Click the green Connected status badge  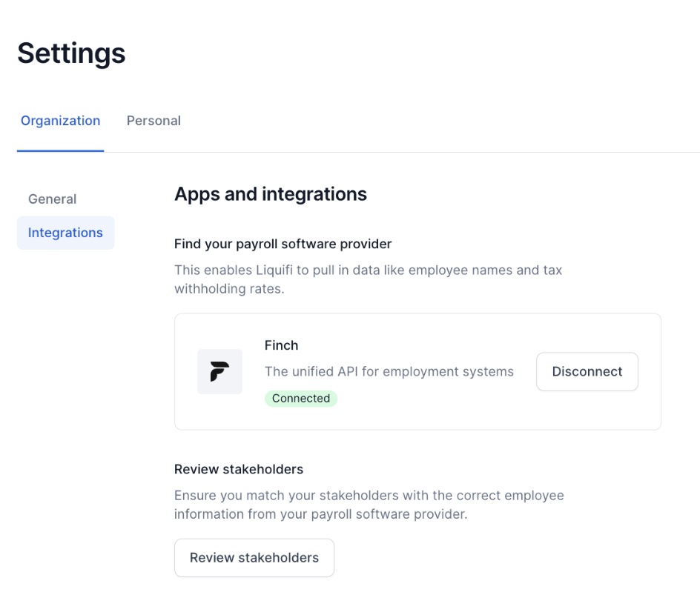301,398
